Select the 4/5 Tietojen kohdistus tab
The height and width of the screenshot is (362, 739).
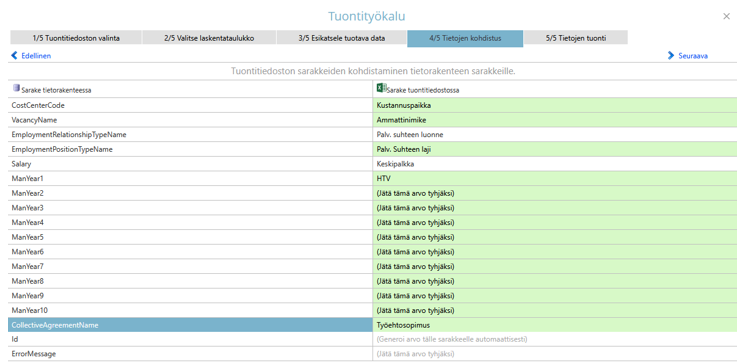point(465,38)
